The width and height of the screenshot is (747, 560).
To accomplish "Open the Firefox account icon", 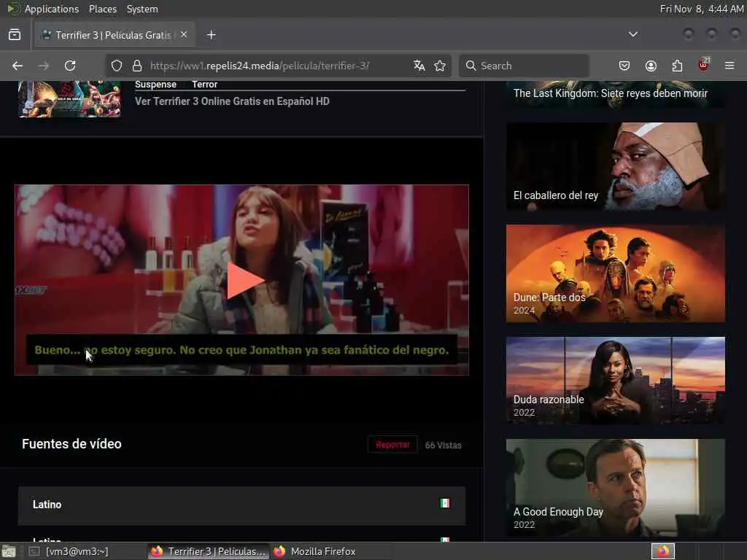I will tap(651, 66).
